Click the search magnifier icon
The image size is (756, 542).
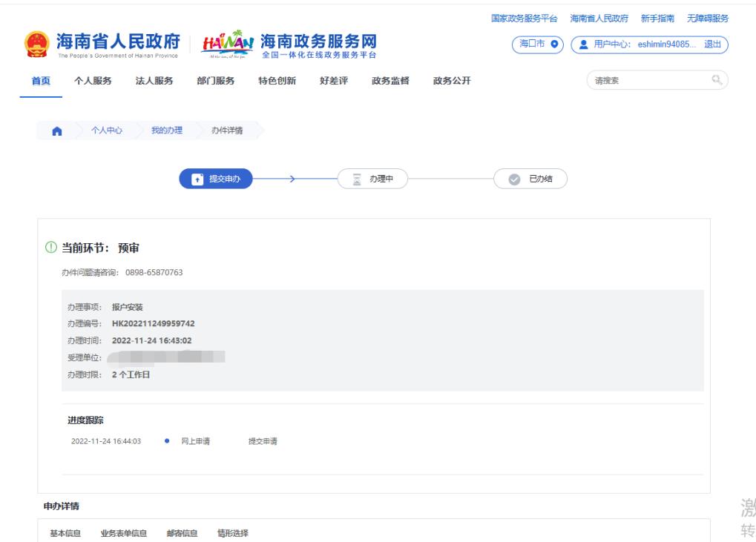coord(717,80)
